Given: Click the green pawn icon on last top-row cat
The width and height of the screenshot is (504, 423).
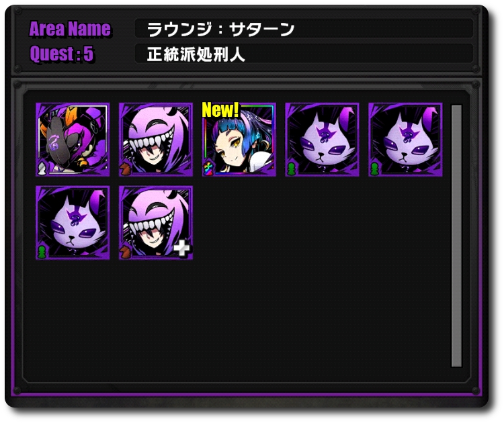Looking at the screenshot, I should coord(374,169).
